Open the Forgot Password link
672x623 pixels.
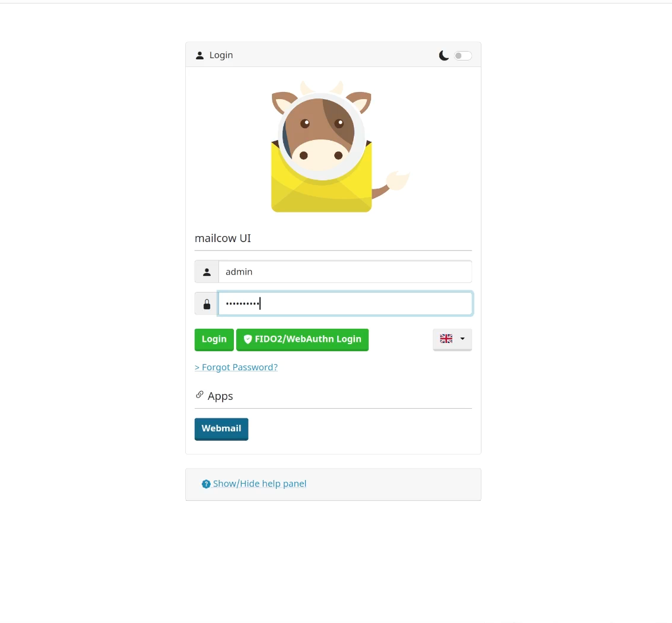point(236,367)
